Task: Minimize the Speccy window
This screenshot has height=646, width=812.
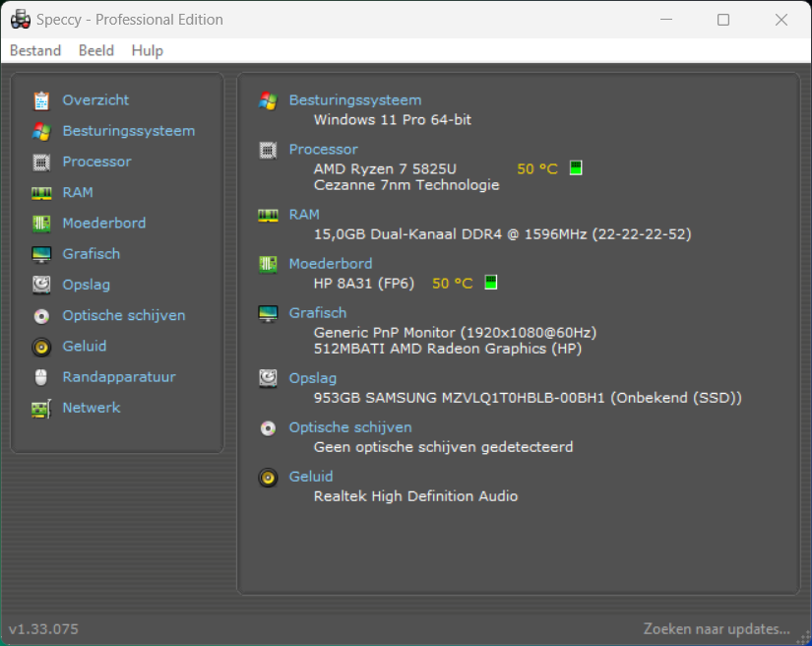Action: click(666, 20)
